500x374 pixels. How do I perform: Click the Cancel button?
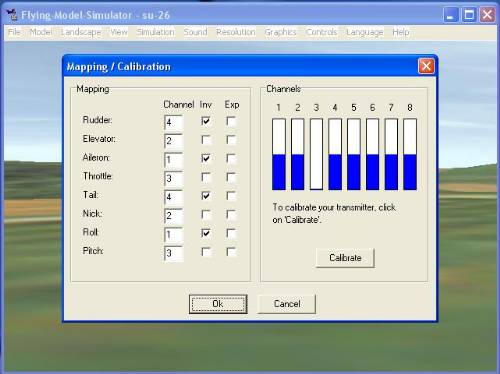pos(287,304)
